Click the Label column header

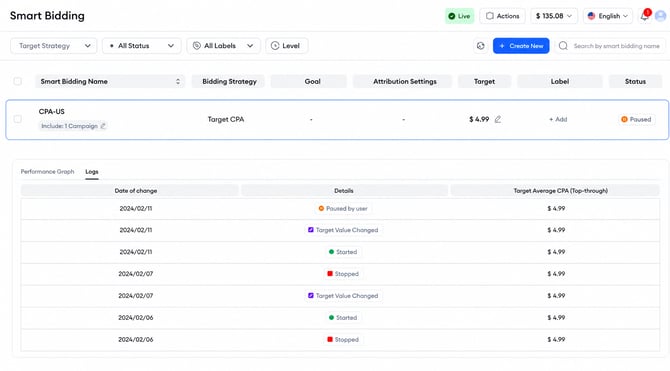pos(560,81)
